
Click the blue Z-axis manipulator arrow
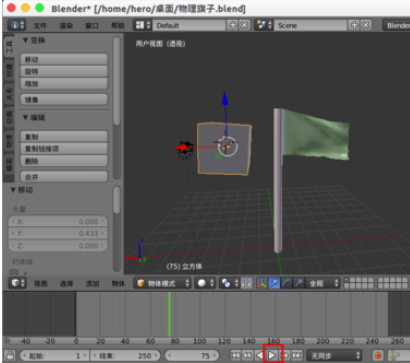pyautogui.click(x=225, y=99)
